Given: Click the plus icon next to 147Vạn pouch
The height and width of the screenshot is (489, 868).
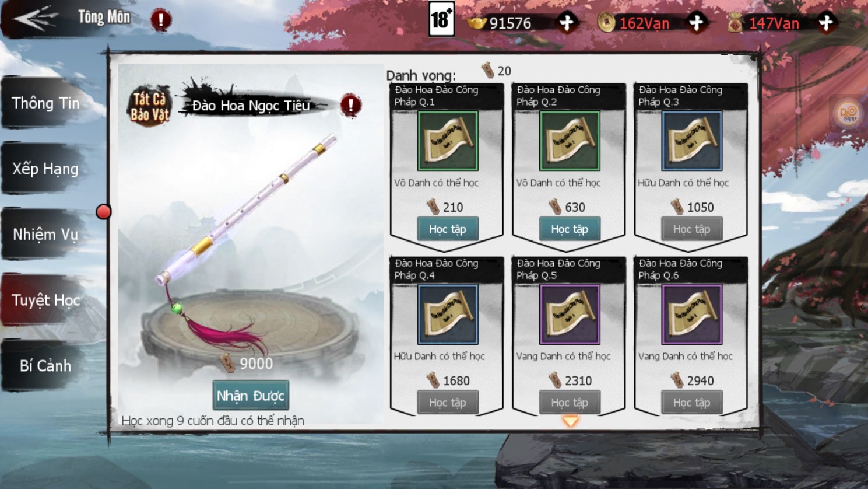Looking at the screenshot, I should [826, 23].
